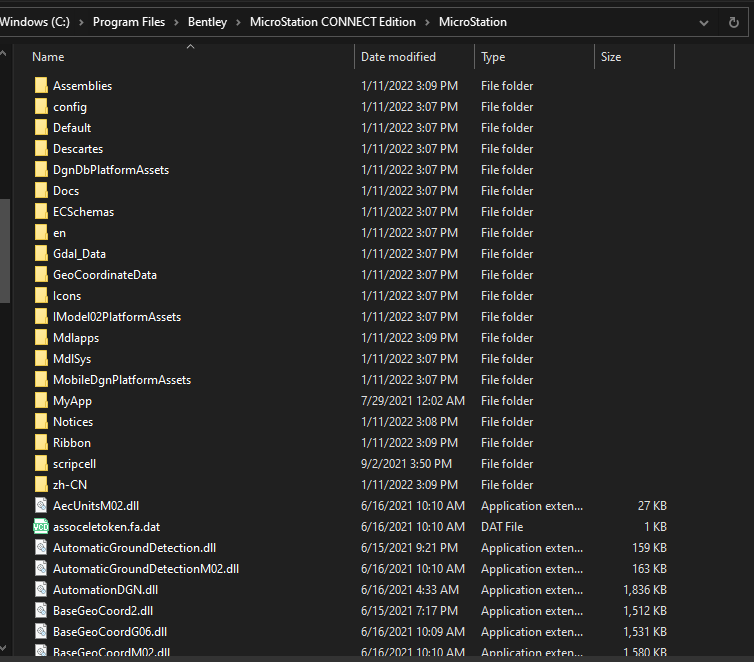Open the address bar history dropdown

(x=704, y=23)
